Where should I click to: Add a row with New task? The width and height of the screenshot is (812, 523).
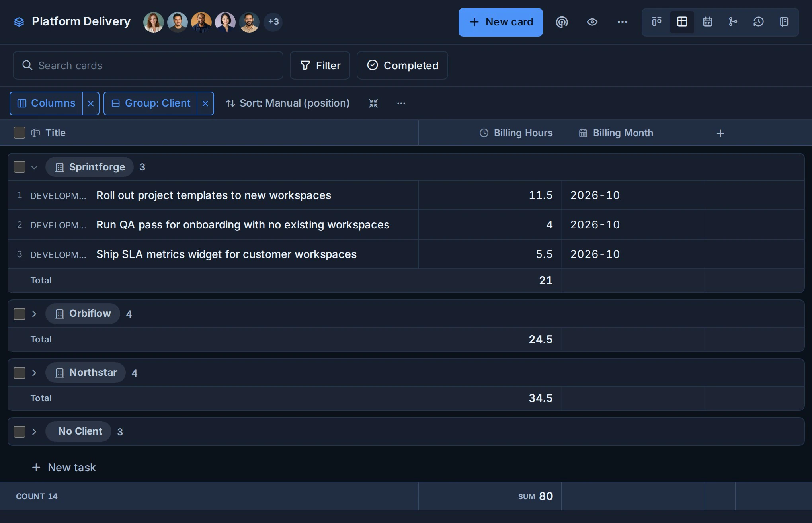point(64,467)
